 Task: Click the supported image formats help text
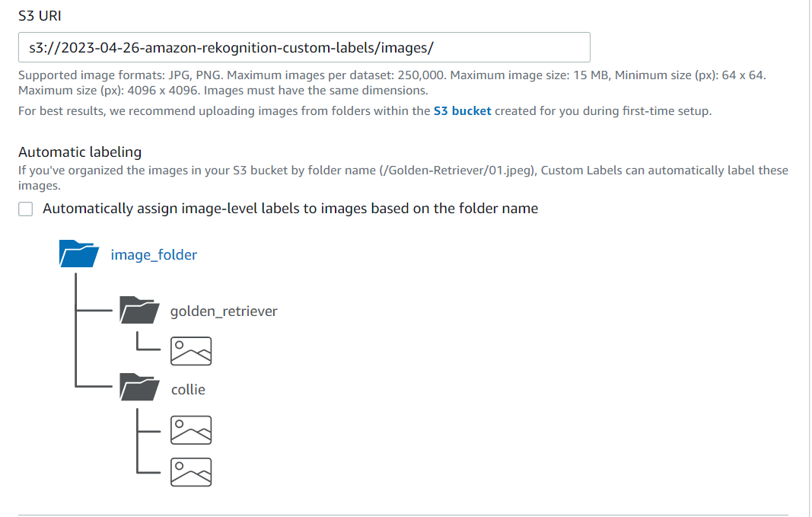point(392,82)
